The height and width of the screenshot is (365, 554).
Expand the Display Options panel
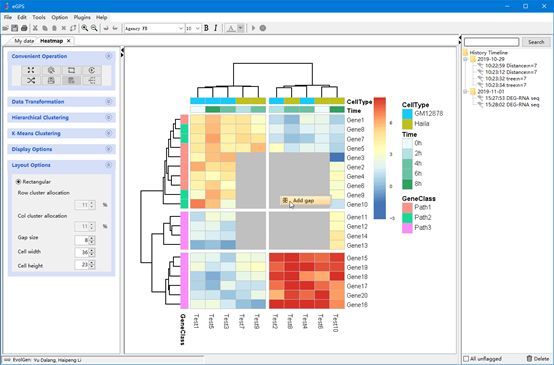[x=108, y=149]
